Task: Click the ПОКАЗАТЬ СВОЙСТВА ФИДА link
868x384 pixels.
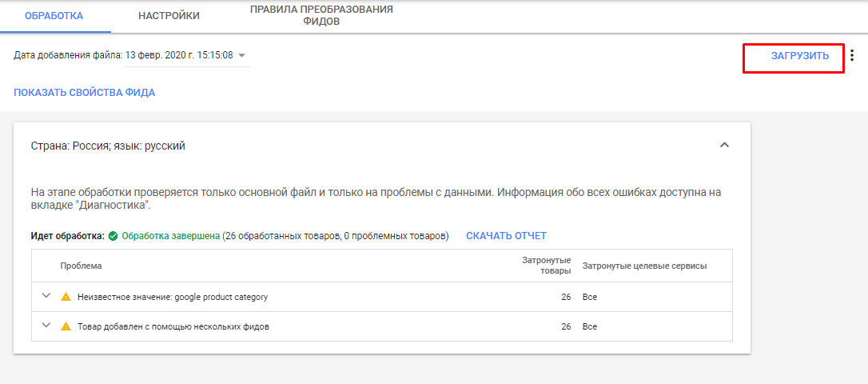Action: pos(84,93)
